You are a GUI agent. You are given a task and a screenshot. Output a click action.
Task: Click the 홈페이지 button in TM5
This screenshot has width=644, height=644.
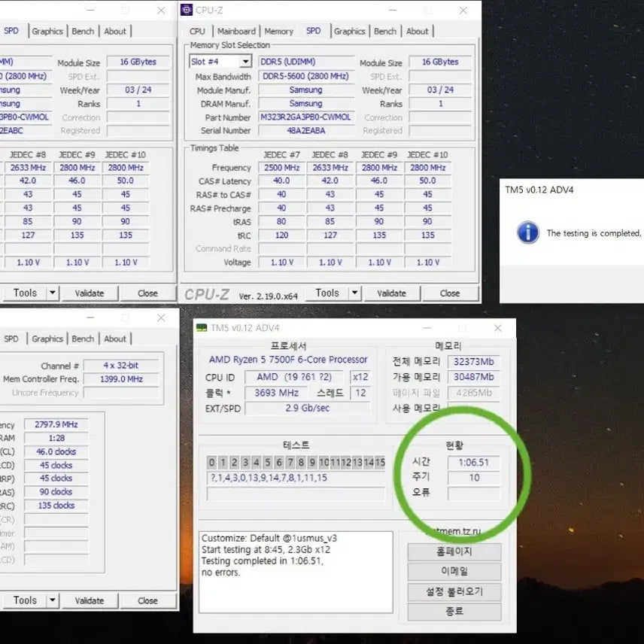click(454, 551)
